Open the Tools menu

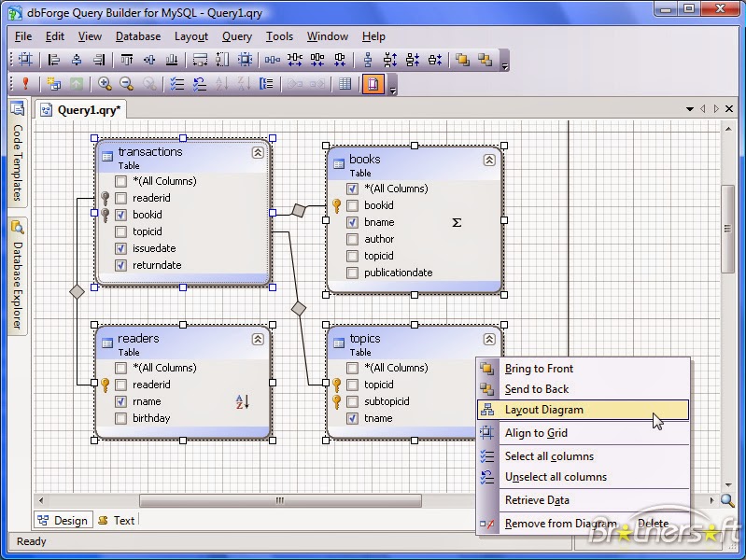coord(279,36)
